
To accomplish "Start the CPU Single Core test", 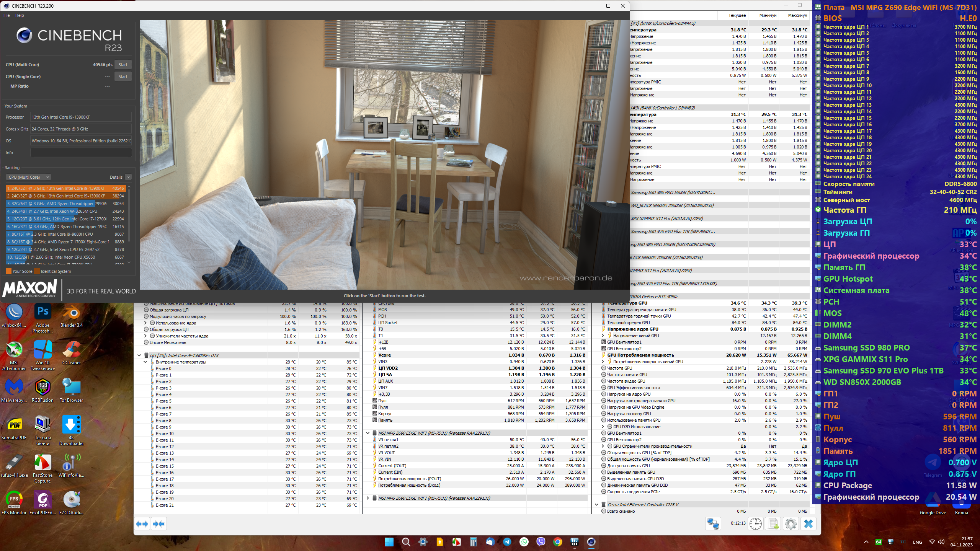I will [x=123, y=77].
